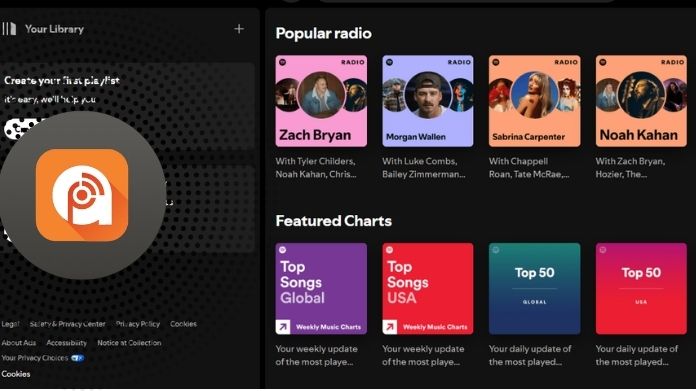Click 'With Chappell Roan, Tate McRae' description
Image resolution: width=696 pixels, height=391 pixels.
529,168
